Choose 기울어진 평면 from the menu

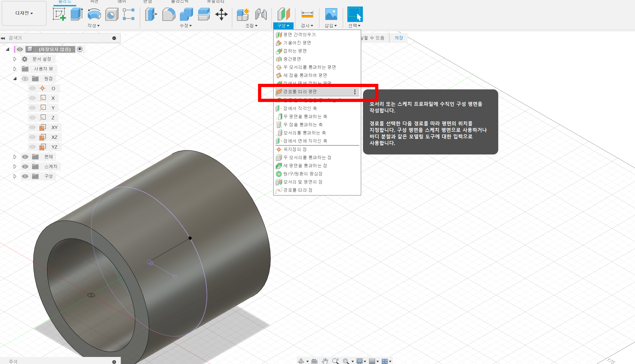[x=297, y=43]
